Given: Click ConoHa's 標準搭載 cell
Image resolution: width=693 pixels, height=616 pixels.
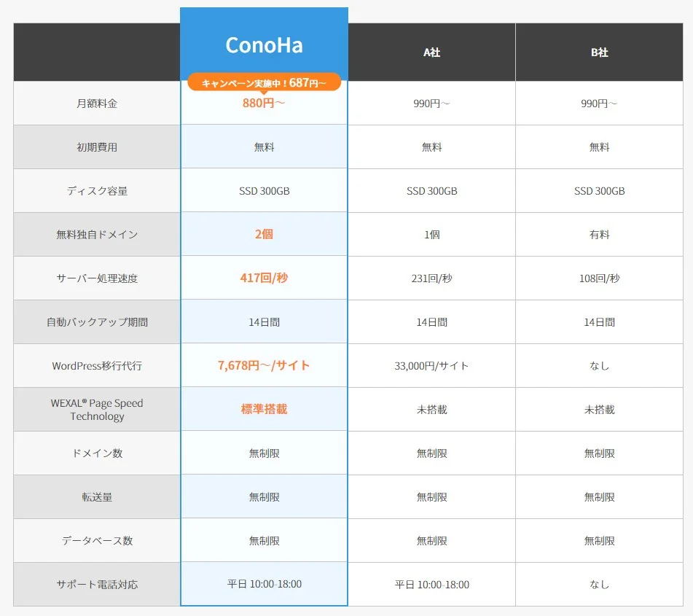Looking at the screenshot, I should click(x=264, y=409).
